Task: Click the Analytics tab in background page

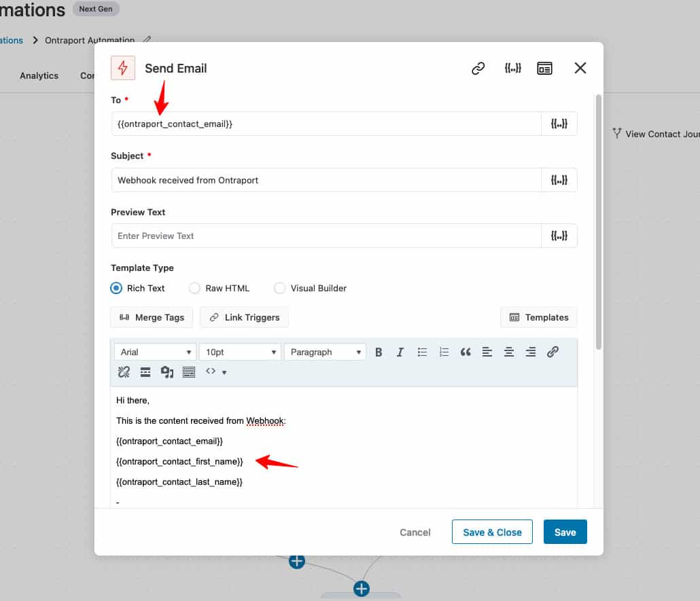Action: click(39, 75)
